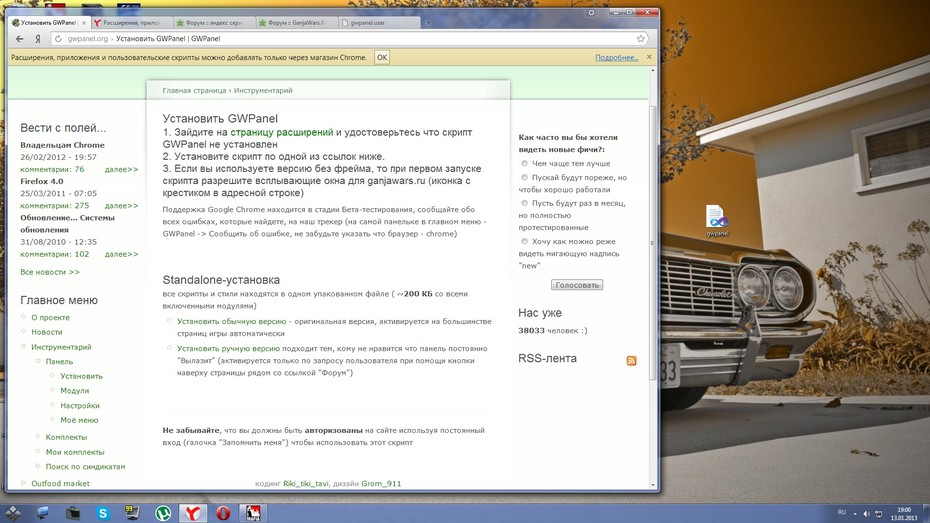Launch Opera browser from the taskbar
This screenshot has height=523, width=930.
(x=223, y=513)
